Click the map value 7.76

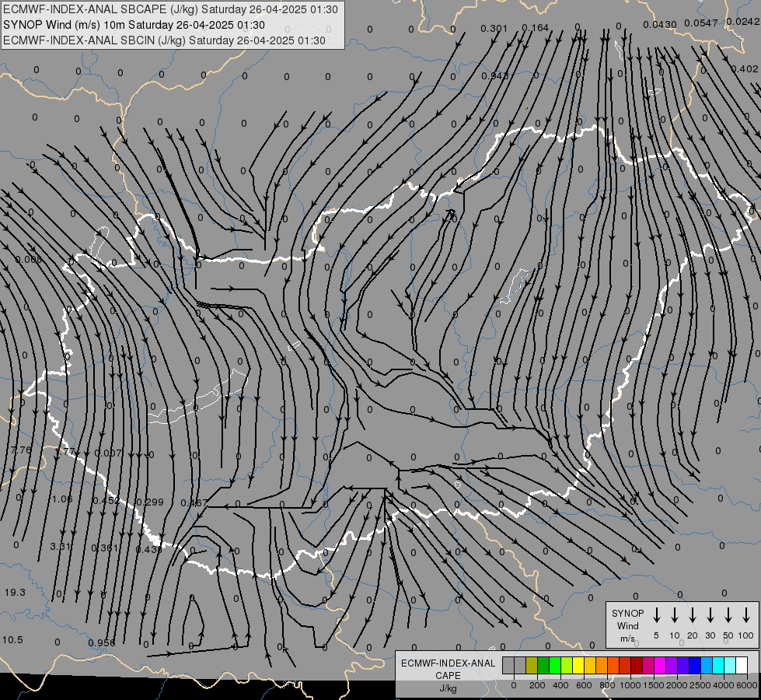[x=21, y=450]
